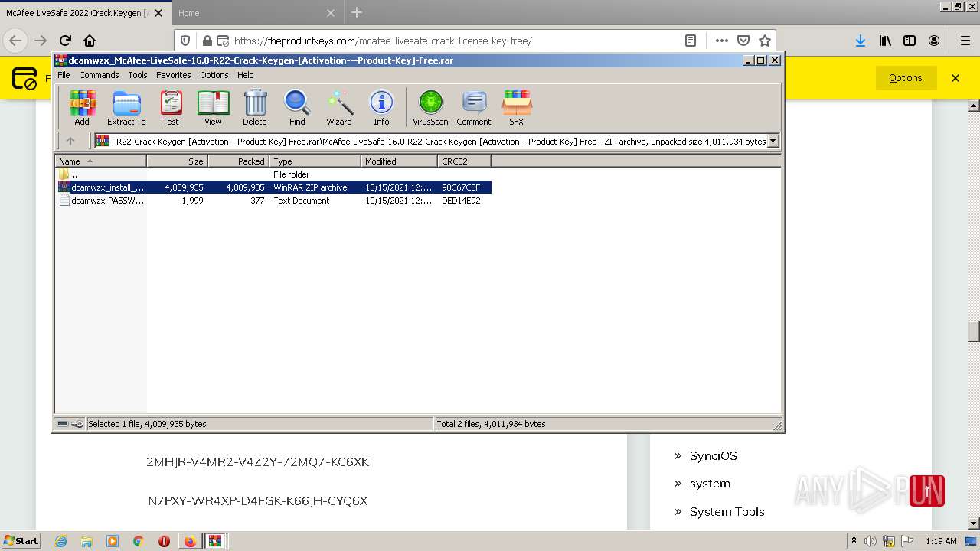Viewport: 980px width, 551px height.
Task: Click CRC32 value DED14E92
Action: tap(461, 201)
